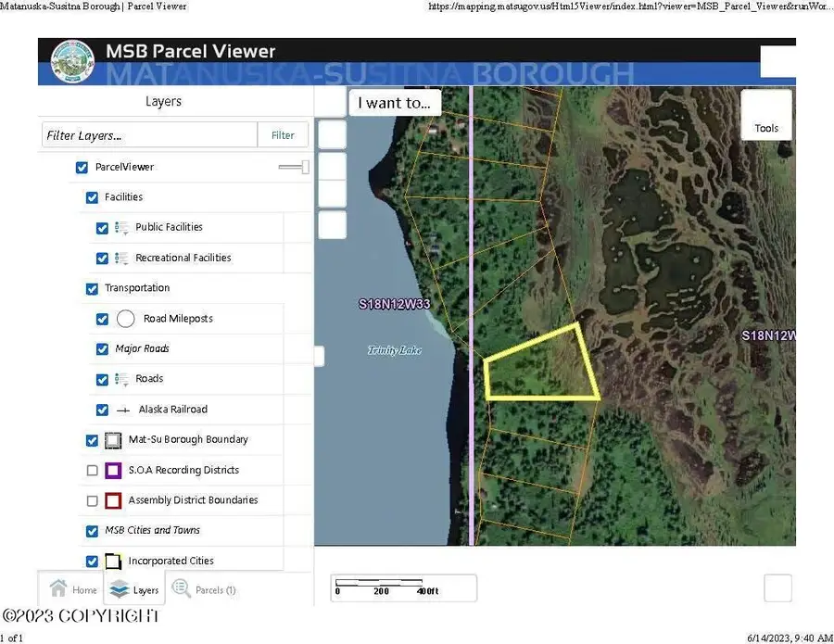Click the Road Mileposts layer icon
This screenshot has width=834, height=644.
125,318
